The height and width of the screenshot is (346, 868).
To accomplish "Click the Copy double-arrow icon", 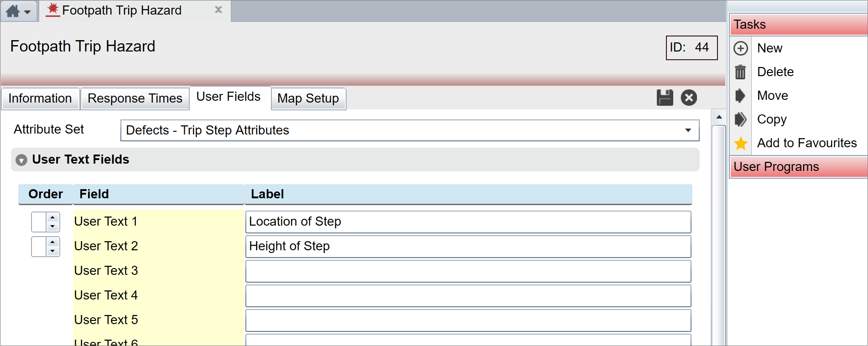I will pyautogui.click(x=740, y=119).
